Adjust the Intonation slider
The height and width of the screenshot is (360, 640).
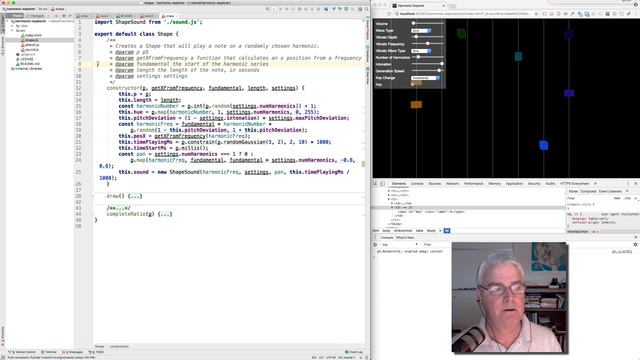point(427,64)
